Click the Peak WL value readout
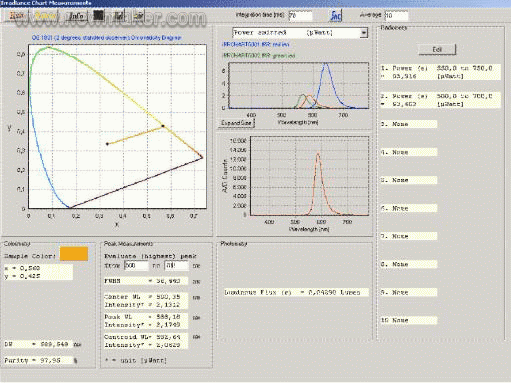The image size is (511, 383). coord(146,321)
